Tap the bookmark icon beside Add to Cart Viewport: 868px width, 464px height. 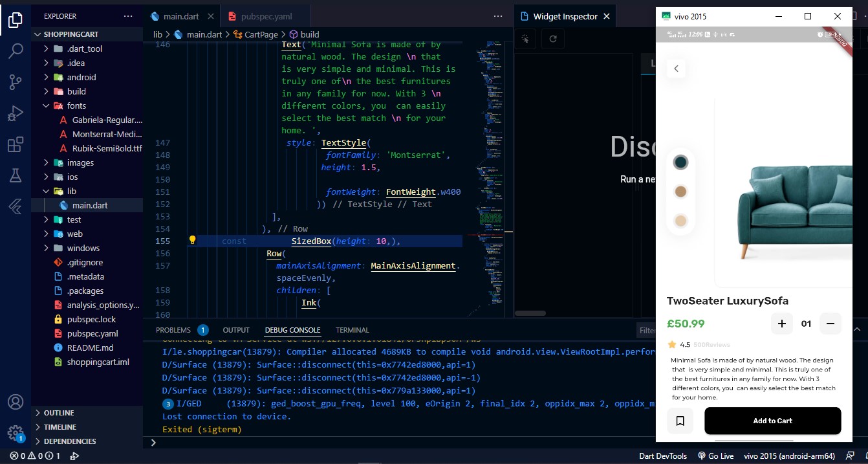(680, 421)
